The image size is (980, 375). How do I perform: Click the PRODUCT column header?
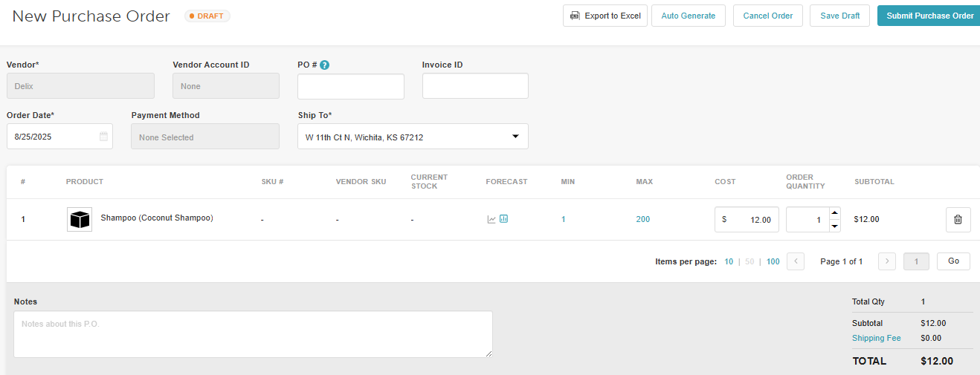(x=85, y=182)
